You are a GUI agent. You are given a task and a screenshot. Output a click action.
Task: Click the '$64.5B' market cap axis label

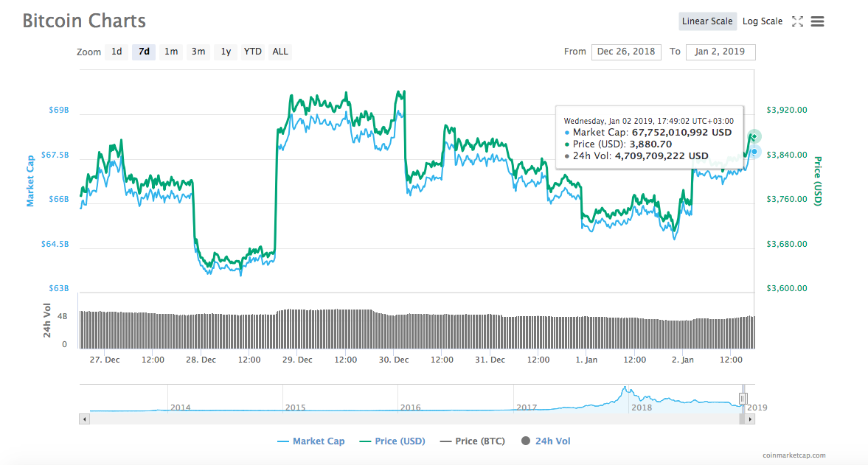(55, 244)
